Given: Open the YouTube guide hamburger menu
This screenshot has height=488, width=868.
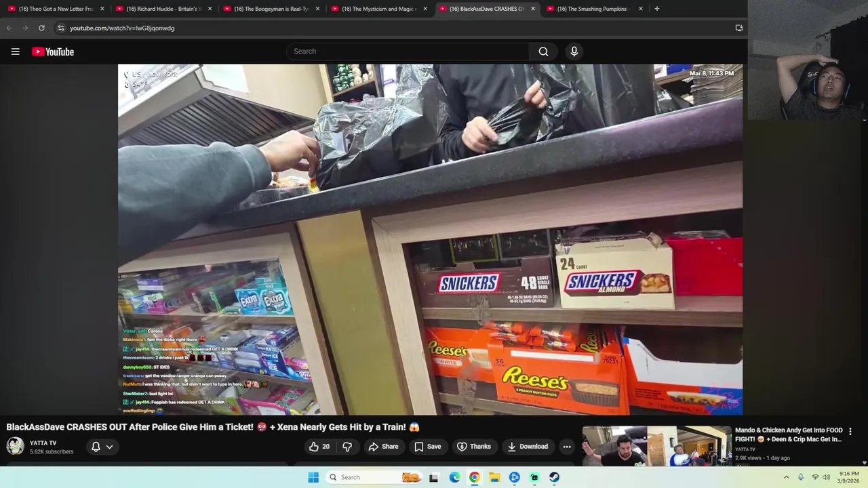Looking at the screenshot, I should point(15,52).
